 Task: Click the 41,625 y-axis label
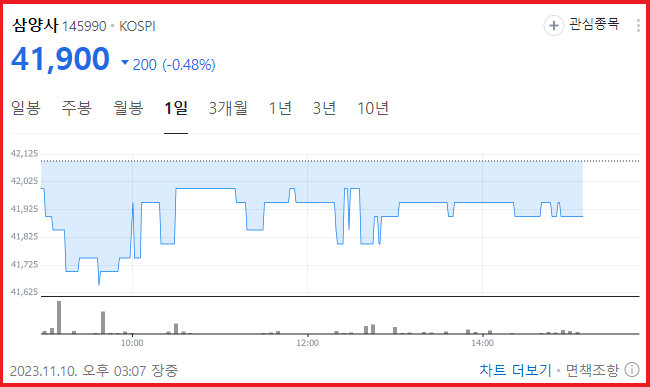tap(24, 292)
